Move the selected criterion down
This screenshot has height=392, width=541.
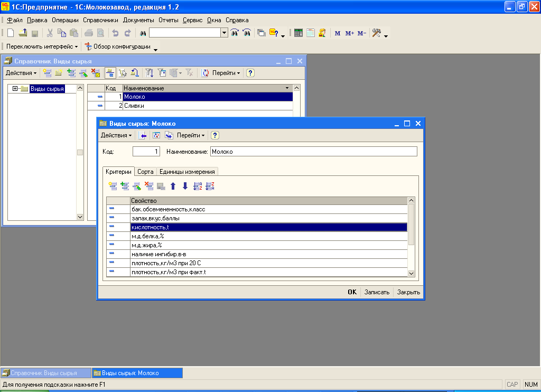(x=185, y=186)
